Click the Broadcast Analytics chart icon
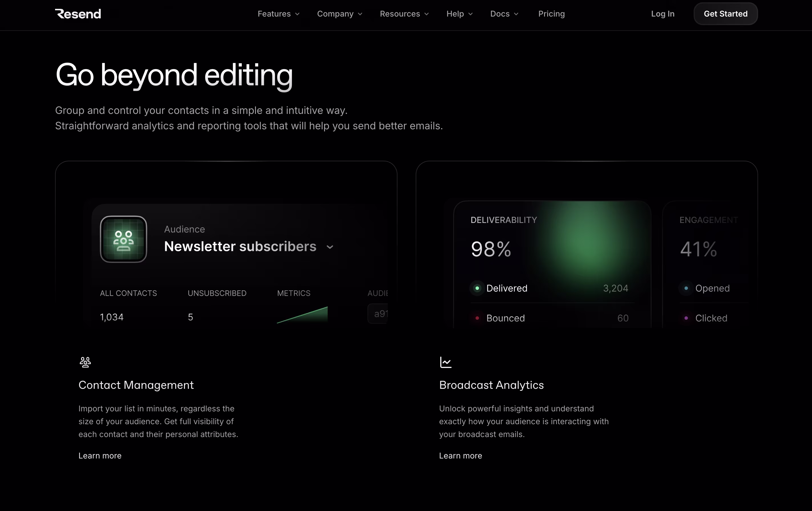Screen dimensions: 812x511 [x=445, y=362]
